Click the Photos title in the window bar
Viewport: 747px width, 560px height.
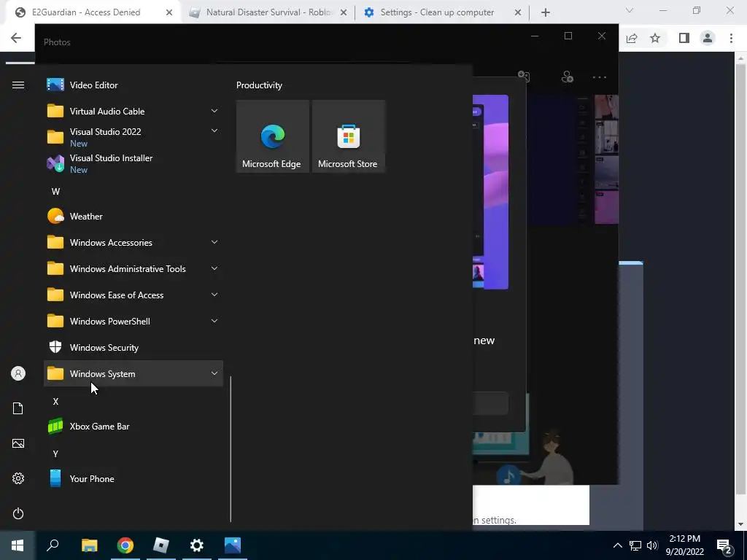[x=57, y=42]
